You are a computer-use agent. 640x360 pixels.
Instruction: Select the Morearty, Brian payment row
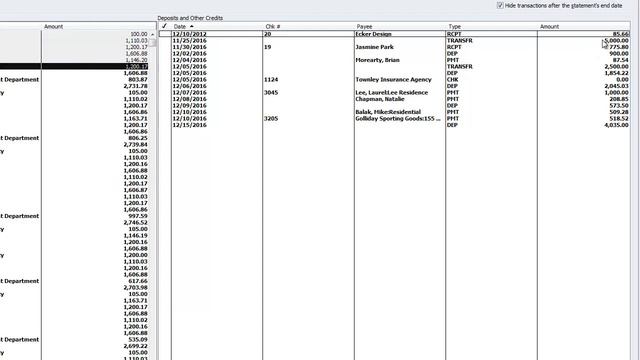394,60
